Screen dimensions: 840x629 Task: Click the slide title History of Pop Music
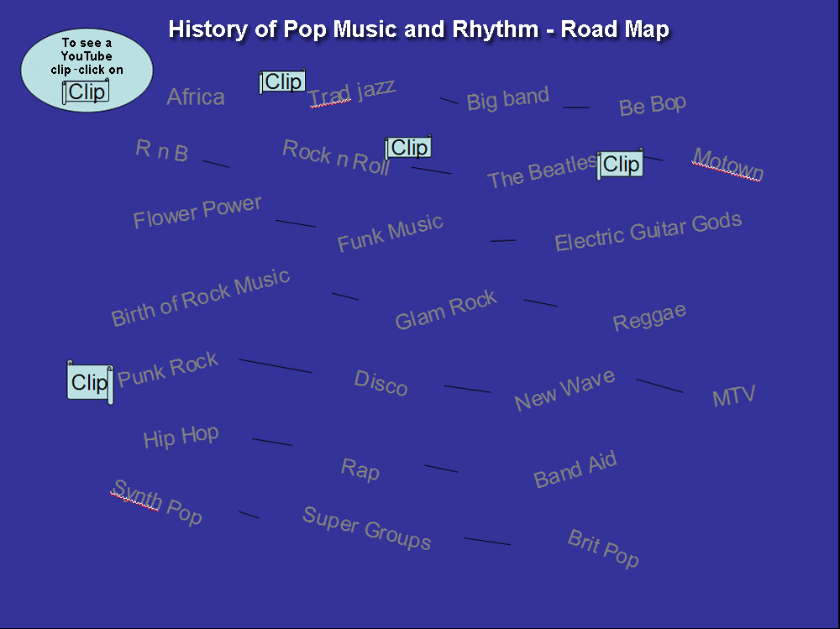[x=419, y=29]
